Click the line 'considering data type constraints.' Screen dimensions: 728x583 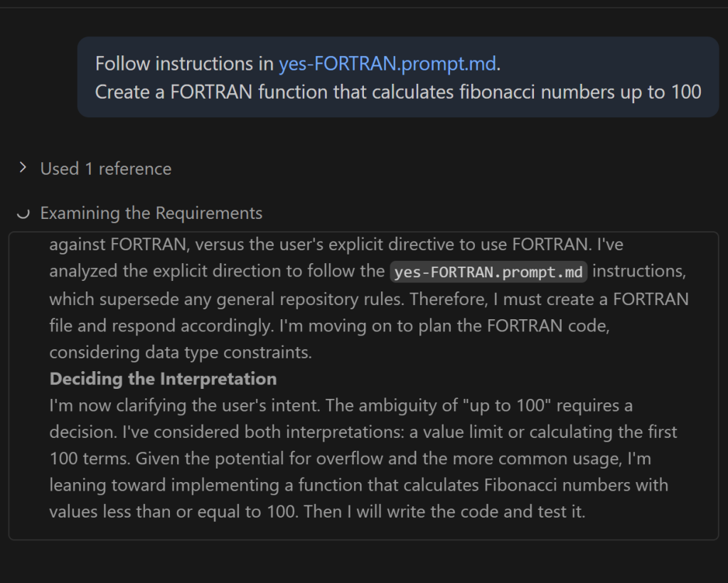click(x=181, y=352)
